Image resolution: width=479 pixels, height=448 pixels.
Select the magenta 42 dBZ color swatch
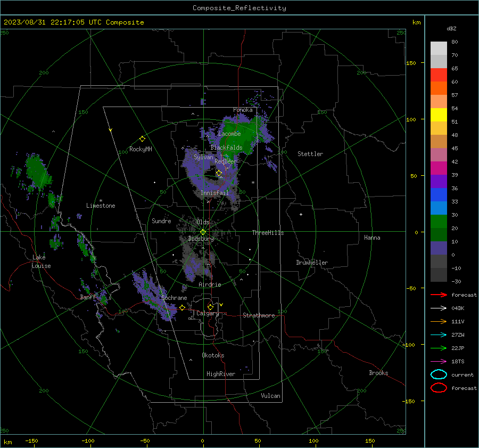[439, 168]
